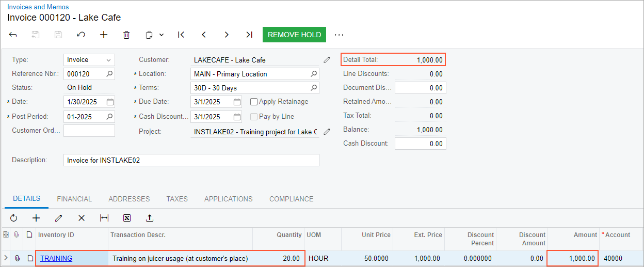Click the Remove Hold button
Screen dimensions: 644x267
[294, 35]
